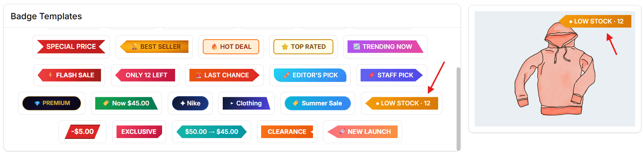The height and width of the screenshot is (160, 644).
Task: Select the Summer Sale badge template
Action: (318, 103)
